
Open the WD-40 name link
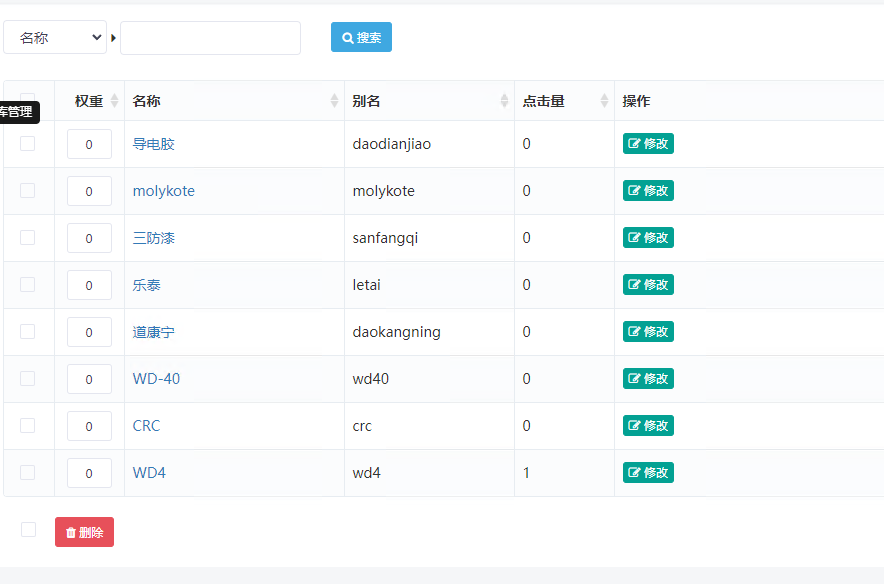[156, 379]
